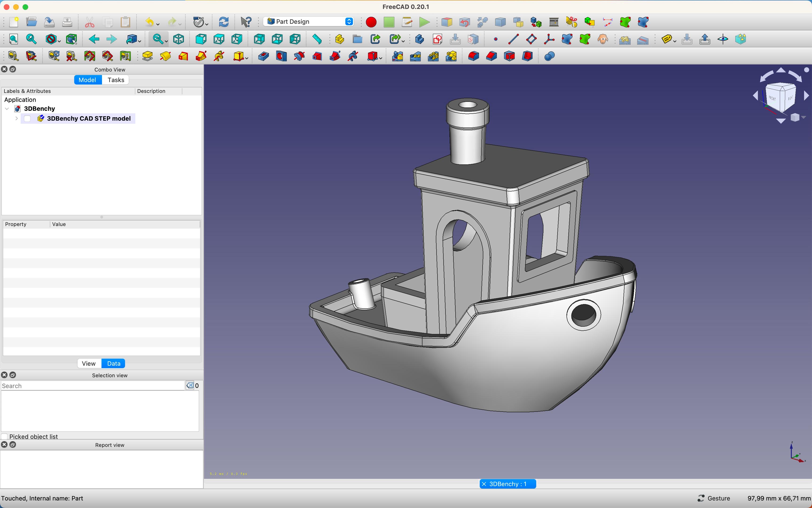Create new group folder icon
The image size is (812, 508).
pos(357,39)
